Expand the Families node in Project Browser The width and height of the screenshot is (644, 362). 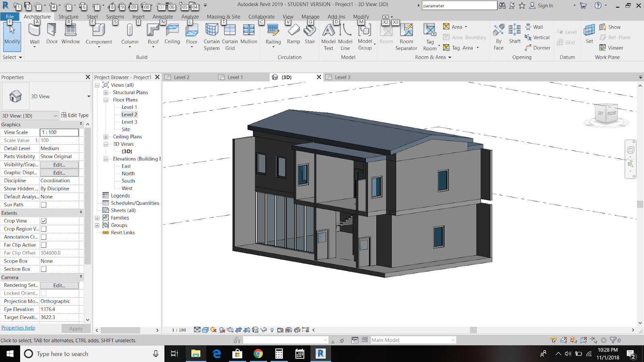coord(97,218)
